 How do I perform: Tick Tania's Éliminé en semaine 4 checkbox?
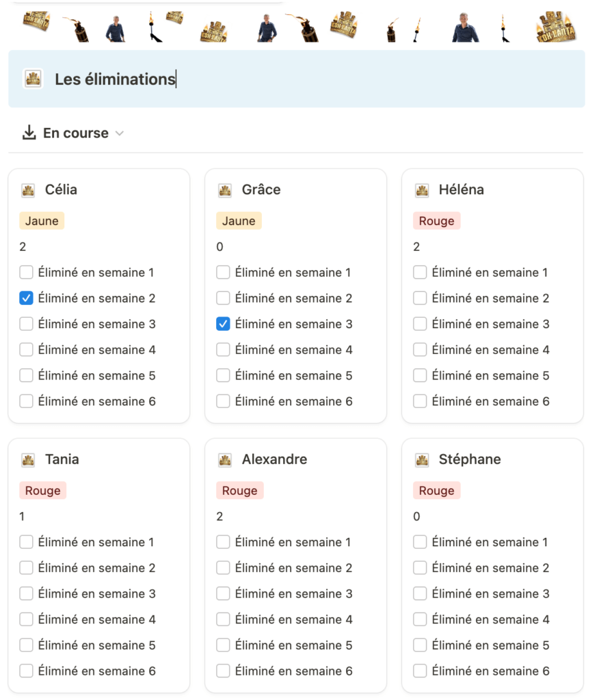coord(27,619)
